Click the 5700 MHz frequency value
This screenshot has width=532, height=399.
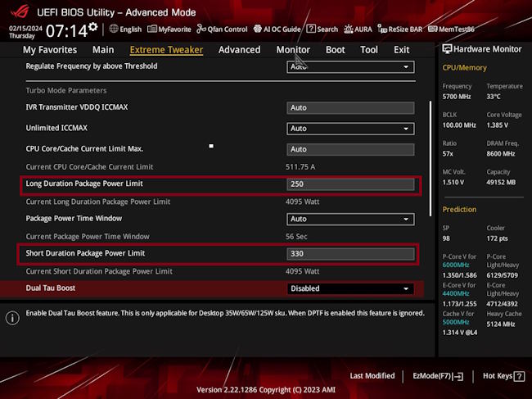457,97
